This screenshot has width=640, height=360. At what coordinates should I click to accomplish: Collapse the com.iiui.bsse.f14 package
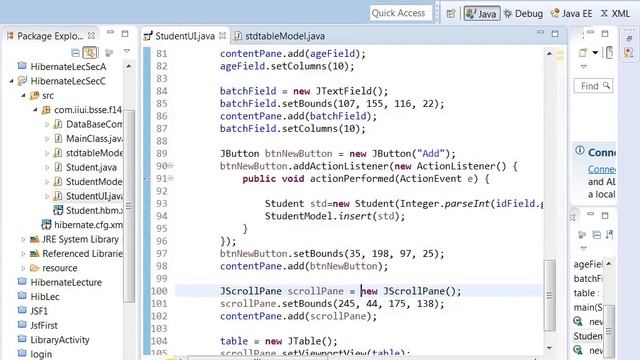[35, 110]
